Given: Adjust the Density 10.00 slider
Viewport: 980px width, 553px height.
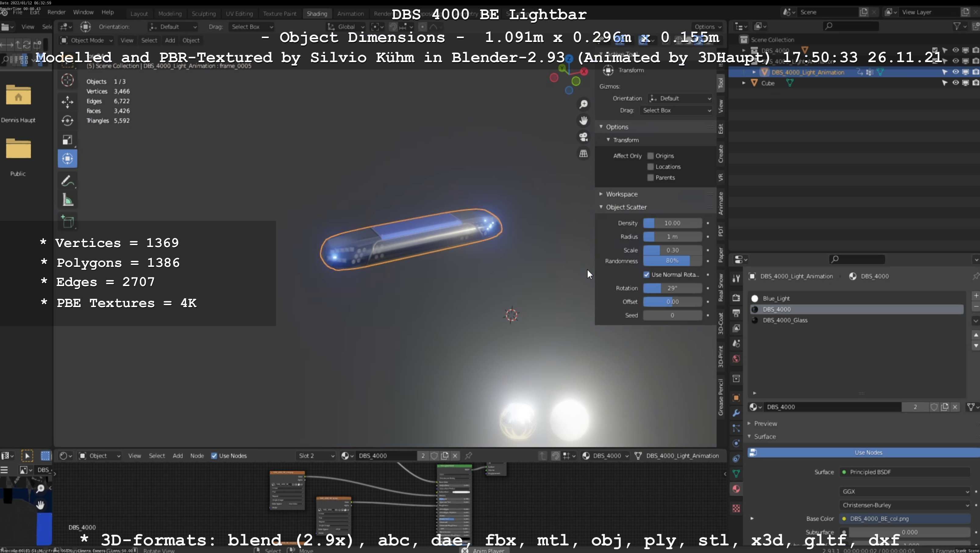Looking at the screenshot, I should [x=672, y=223].
